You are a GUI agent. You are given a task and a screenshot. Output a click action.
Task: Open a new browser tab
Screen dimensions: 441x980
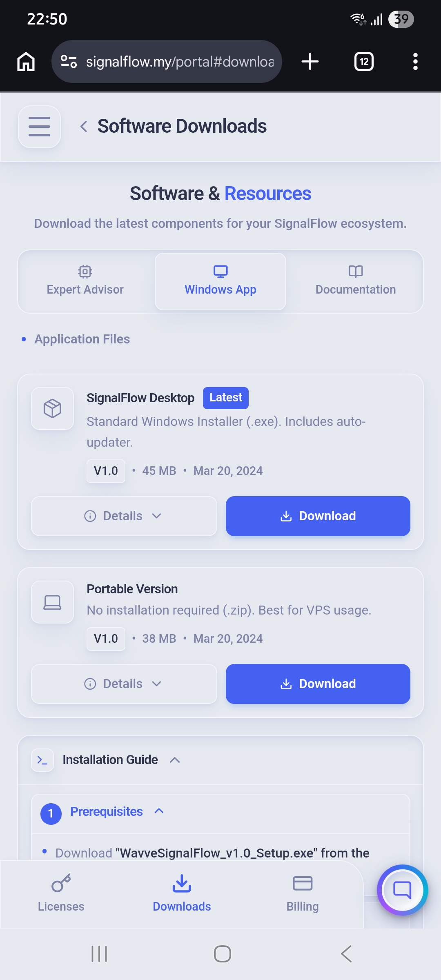309,61
